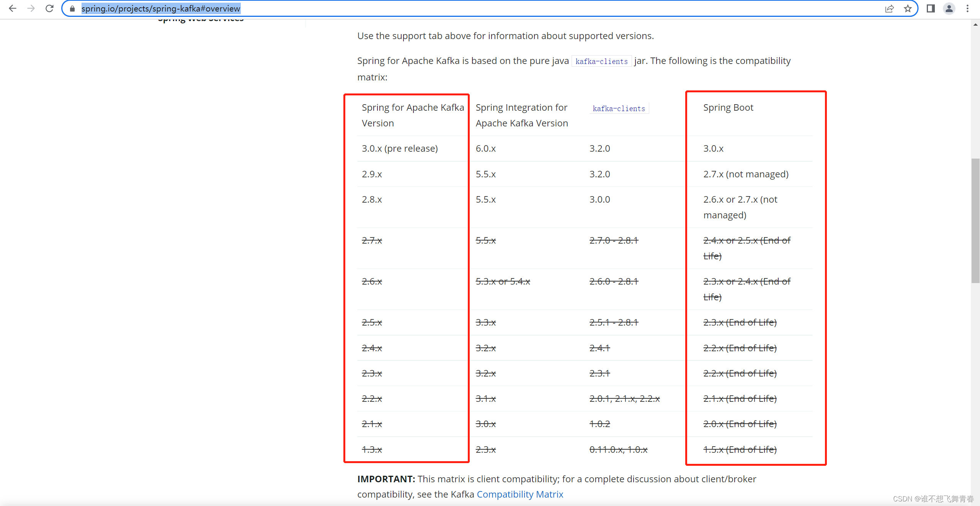Viewport: 980px width, 506px height.
Task: Select the struck-through '1.3.x' Kafka version cell
Action: [x=372, y=449]
